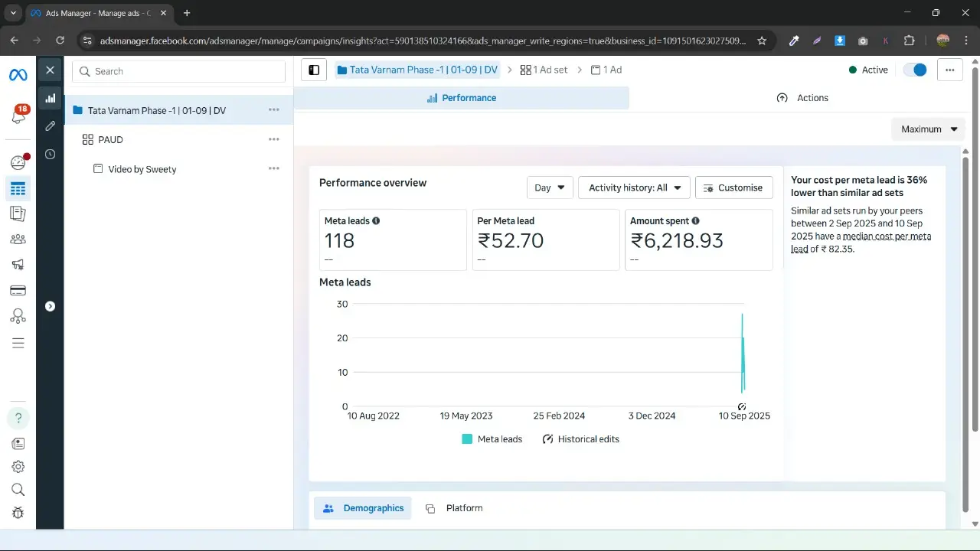
Task: Click the campaign Search input field
Action: click(178, 71)
